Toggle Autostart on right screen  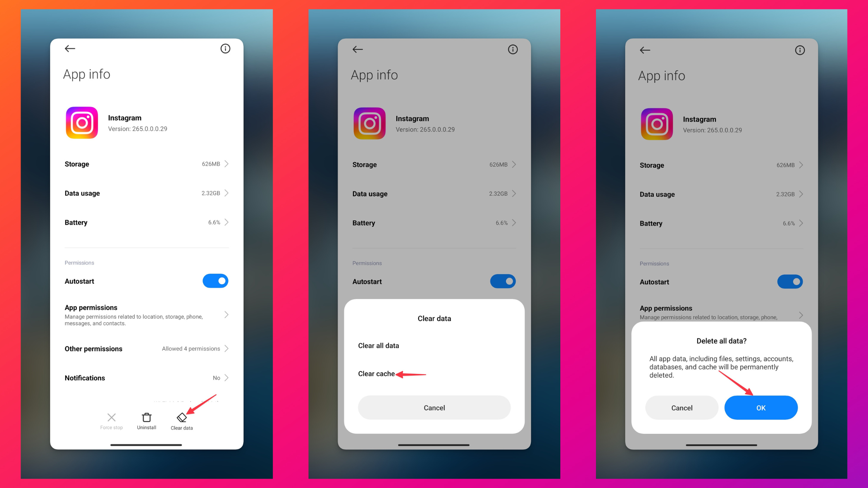click(791, 281)
